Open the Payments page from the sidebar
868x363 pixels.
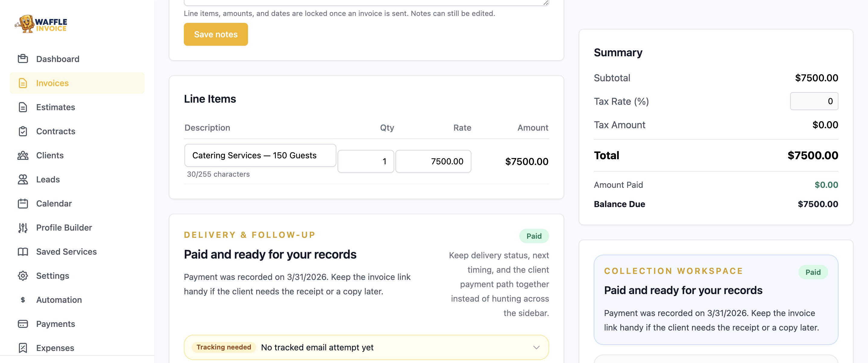77,324
